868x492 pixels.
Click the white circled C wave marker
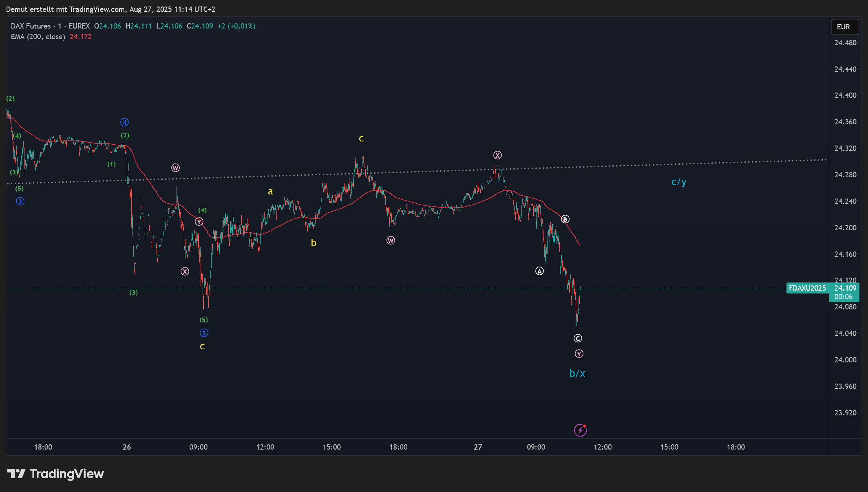[x=578, y=338]
